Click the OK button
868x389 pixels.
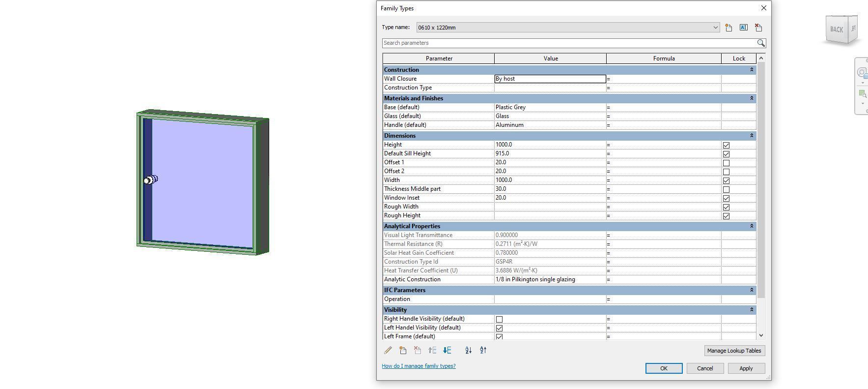(664, 368)
